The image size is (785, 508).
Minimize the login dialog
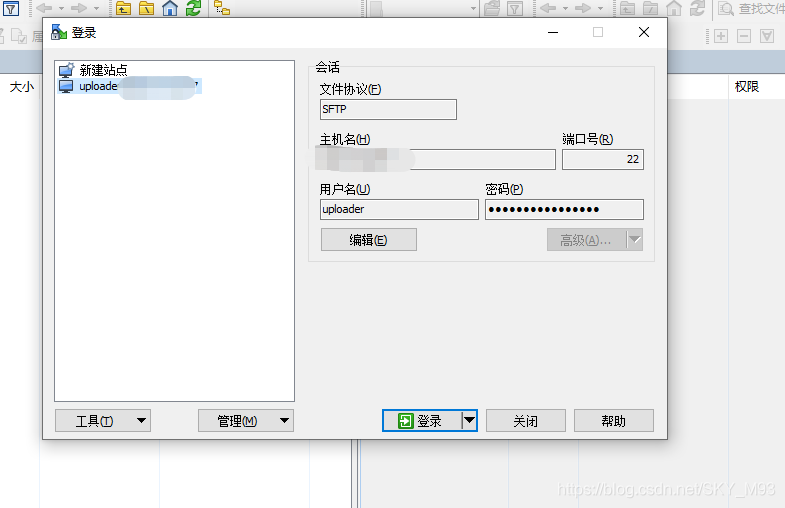[x=553, y=33]
